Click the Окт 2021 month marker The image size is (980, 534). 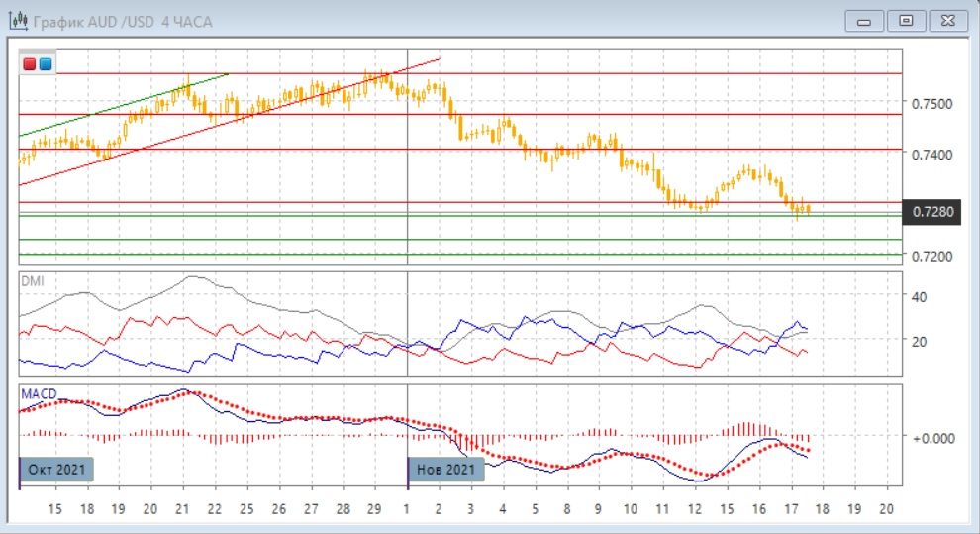(56, 469)
